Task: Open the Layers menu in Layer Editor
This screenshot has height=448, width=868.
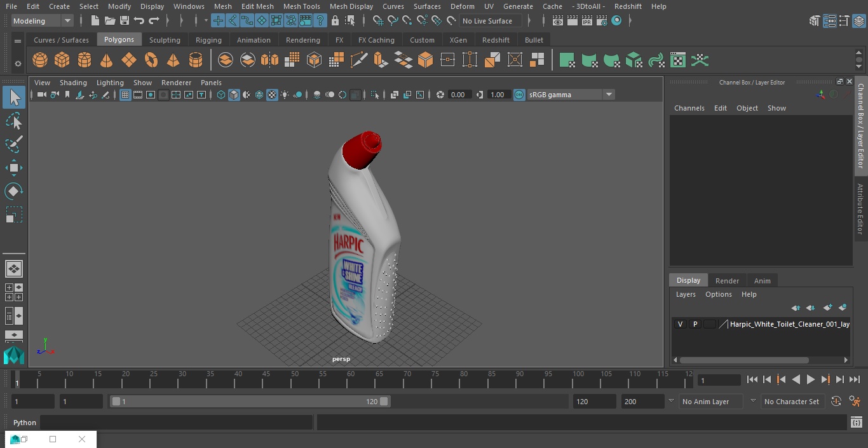Action: click(x=685, y=294)
